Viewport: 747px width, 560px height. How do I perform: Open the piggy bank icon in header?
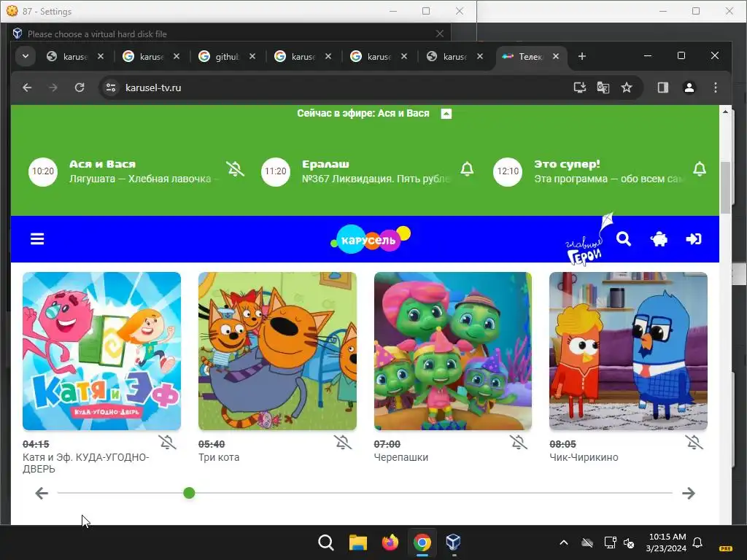pos(659,239)
